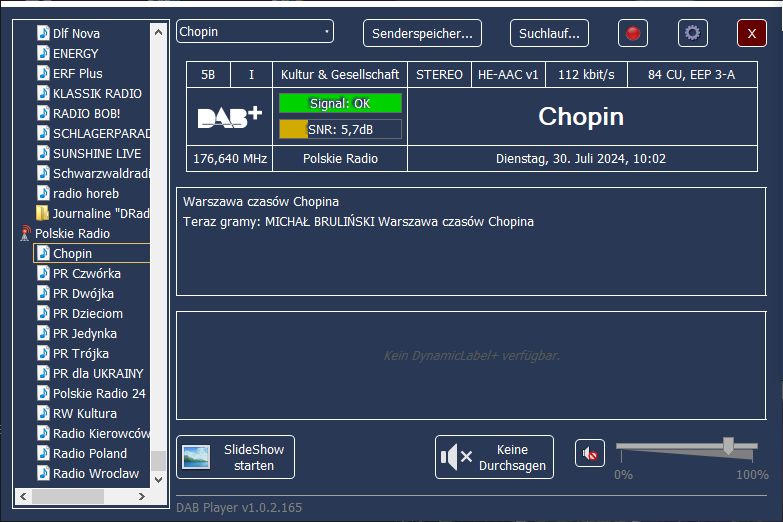Image resolution: width=783 pixels, height=522 pixels.
Task: Choose Polskie Radio 24 station
Action: [99, 394]
